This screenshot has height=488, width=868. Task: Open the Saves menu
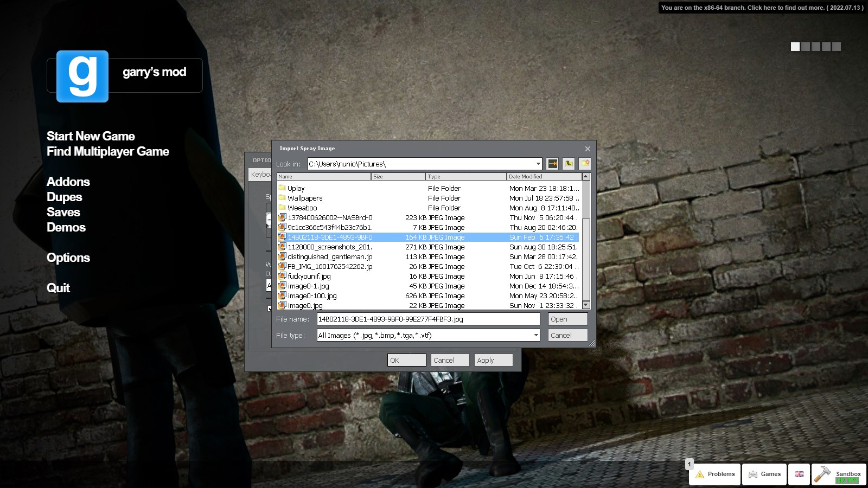pyautogui.click(x=63, y=212)
